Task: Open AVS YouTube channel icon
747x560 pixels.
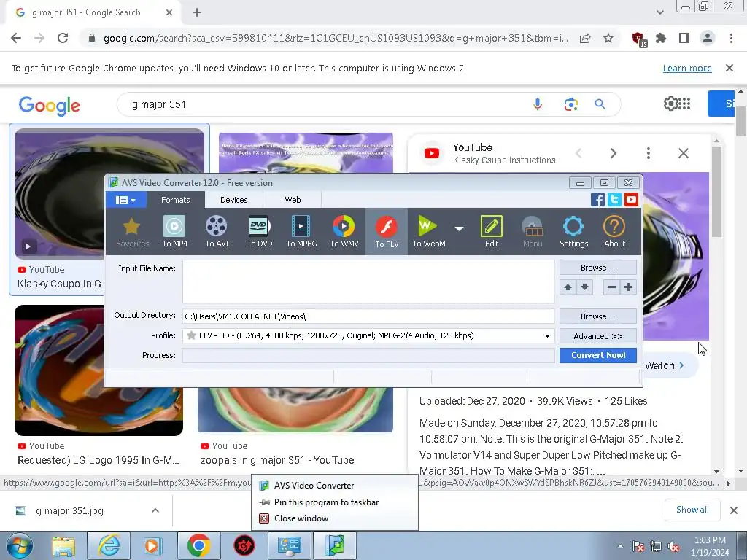Action: 631,199
